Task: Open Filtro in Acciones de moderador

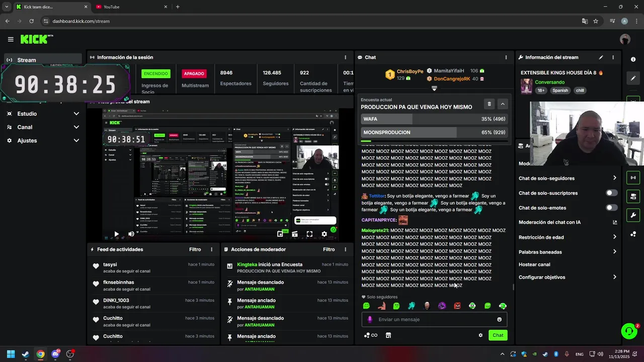Action: 329,249
